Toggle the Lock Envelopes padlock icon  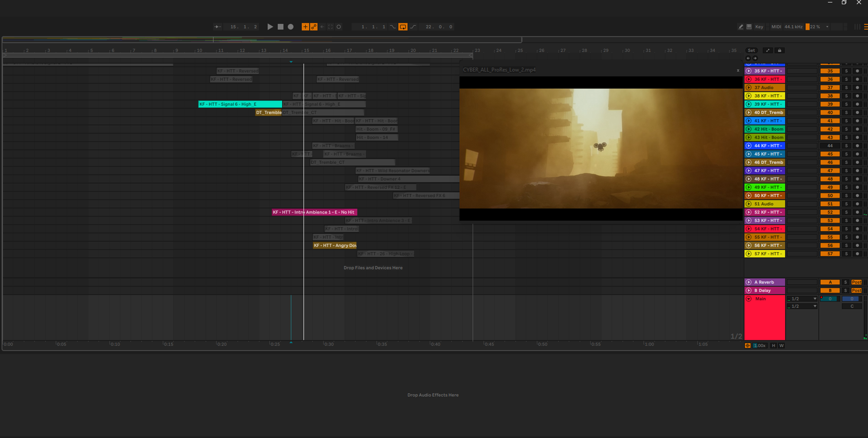click(779, 50)
